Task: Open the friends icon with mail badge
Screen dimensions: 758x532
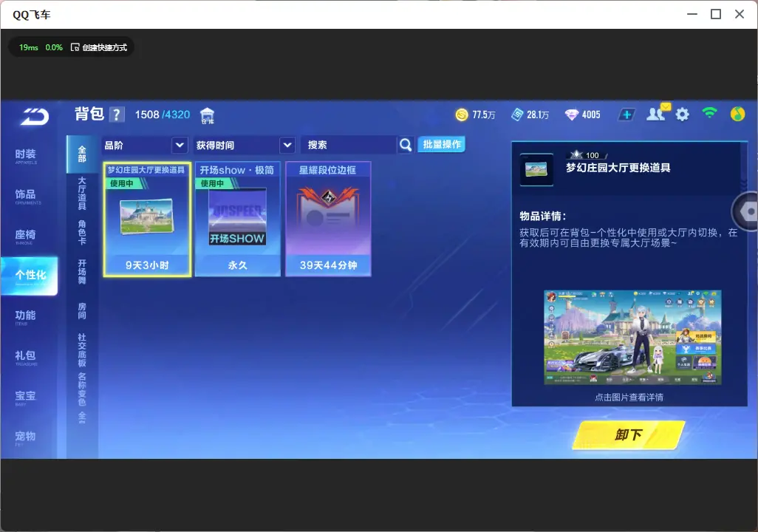Action: [658, 114]
